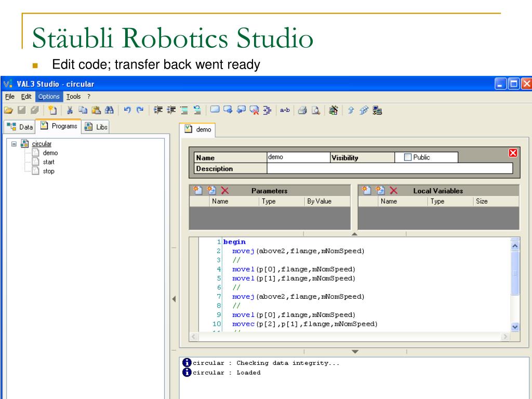Click the a·b replace icon
The image size is (532, 399).
coord(285,110)
